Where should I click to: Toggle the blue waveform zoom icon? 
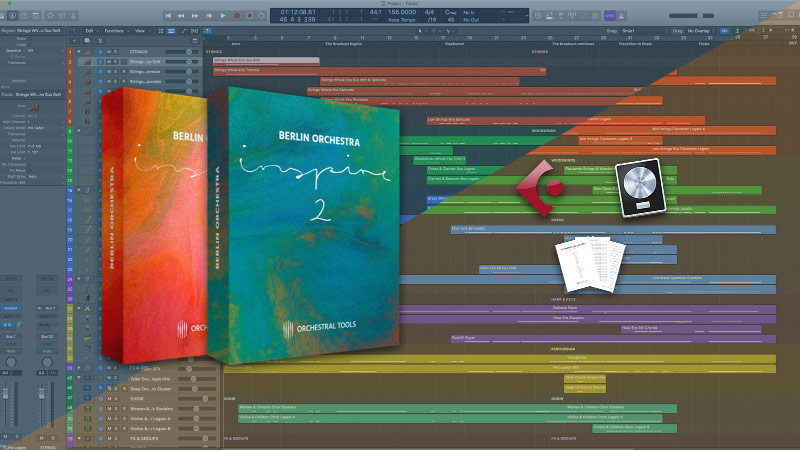tap(724, 31)
